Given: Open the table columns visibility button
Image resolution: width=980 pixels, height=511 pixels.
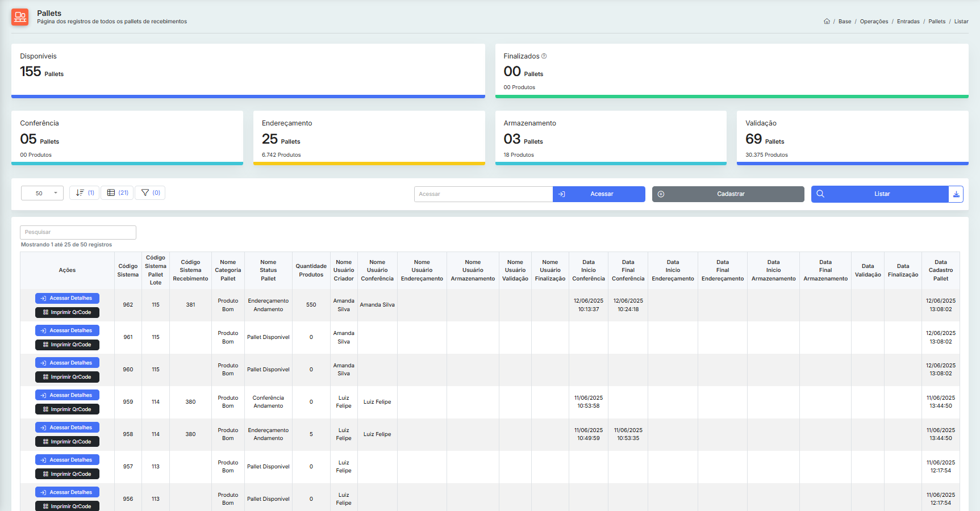Looking at the screenshot, I should click(x=118, y=193).
